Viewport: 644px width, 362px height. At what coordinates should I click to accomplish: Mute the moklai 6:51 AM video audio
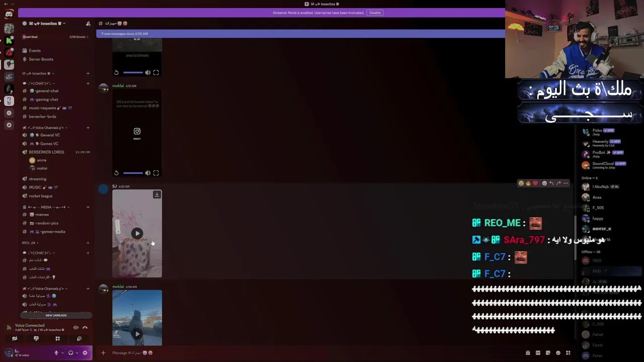147,173
